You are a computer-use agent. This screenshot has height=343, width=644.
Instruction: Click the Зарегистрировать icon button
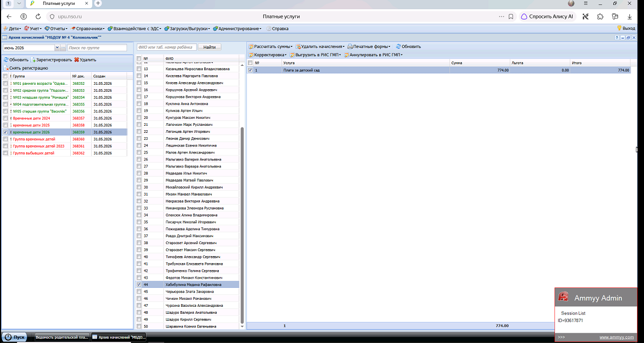tap(35, 60)
